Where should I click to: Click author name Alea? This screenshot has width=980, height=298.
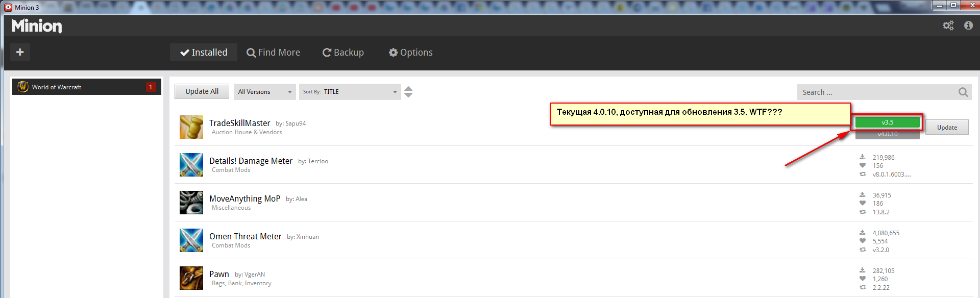[301, 199]
